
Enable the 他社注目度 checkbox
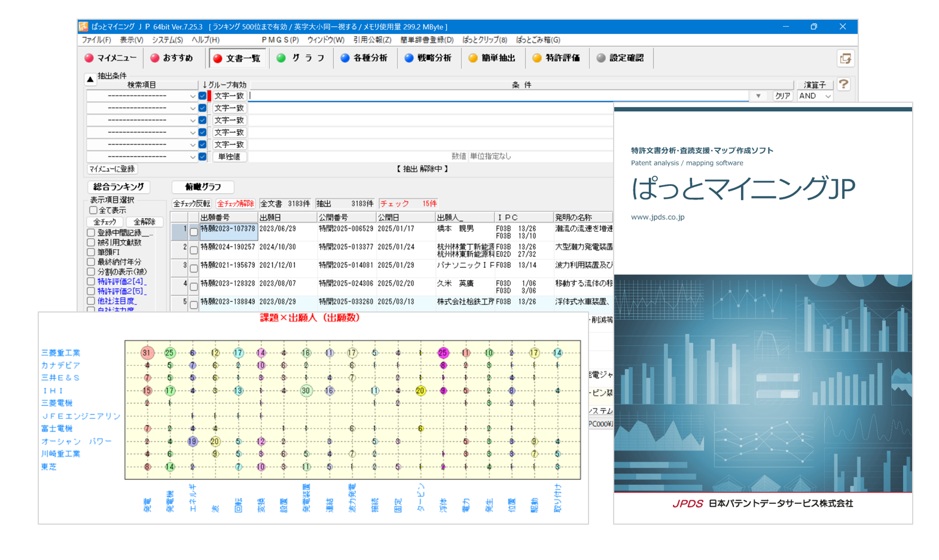[x=91, y=301]
